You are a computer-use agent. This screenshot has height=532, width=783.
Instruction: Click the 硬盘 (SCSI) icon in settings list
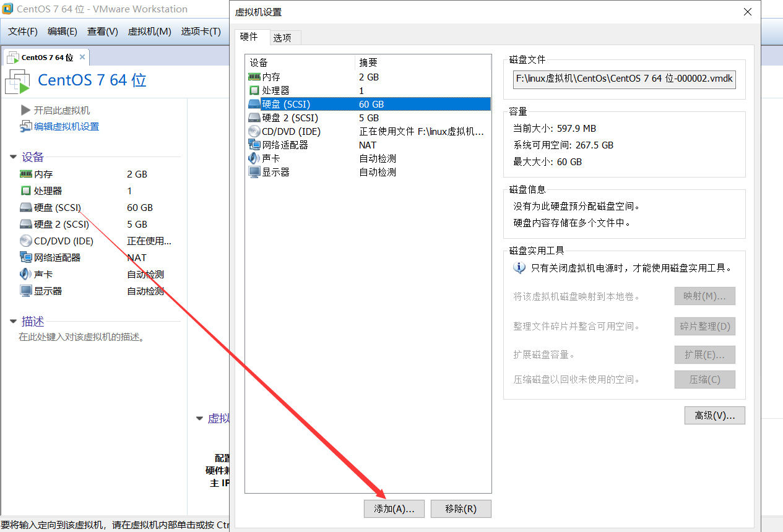(254, 105)
